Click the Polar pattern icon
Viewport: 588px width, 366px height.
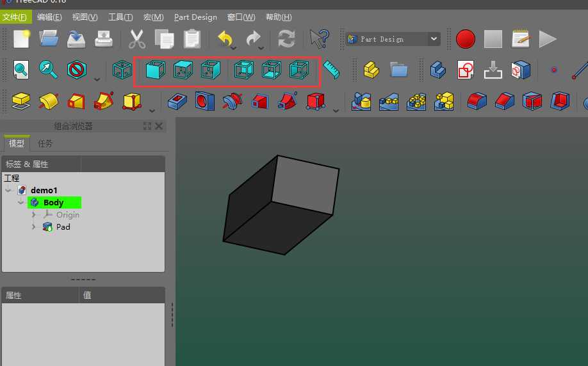[416, 102]
